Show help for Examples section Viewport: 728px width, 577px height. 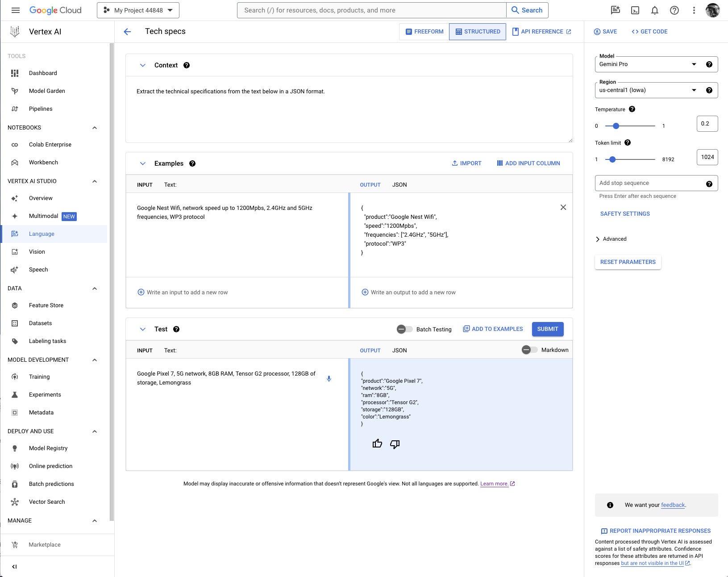click(x=192, y=163)
